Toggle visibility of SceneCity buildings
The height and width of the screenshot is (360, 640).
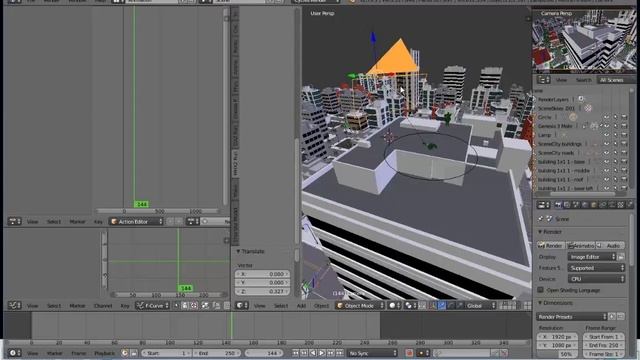click(x=607, y=144)
